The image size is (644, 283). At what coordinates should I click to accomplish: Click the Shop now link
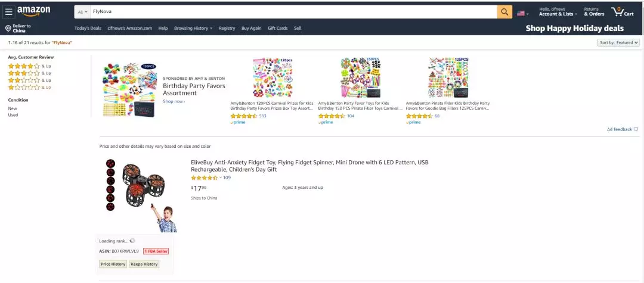click(x=174, y=101)
